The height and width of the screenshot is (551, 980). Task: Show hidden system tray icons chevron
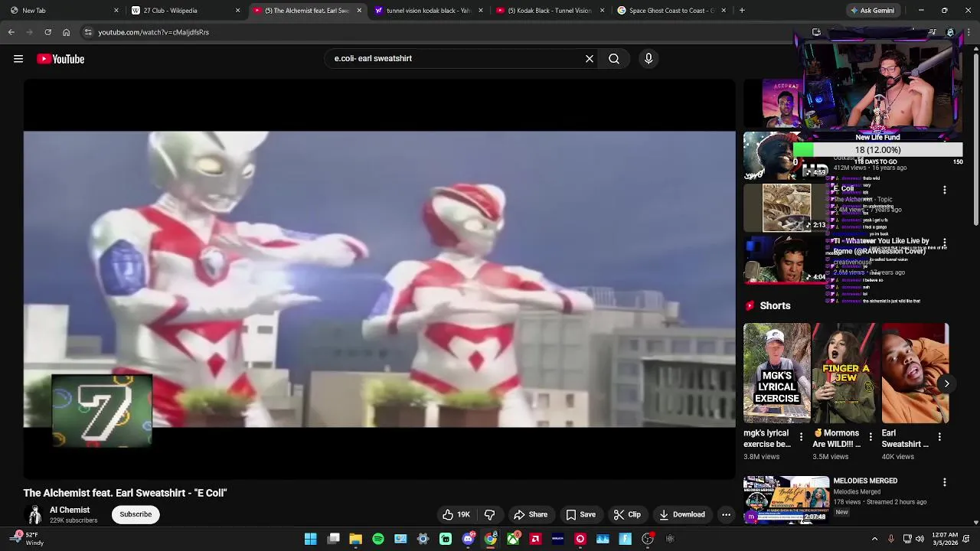pos(874,539)
